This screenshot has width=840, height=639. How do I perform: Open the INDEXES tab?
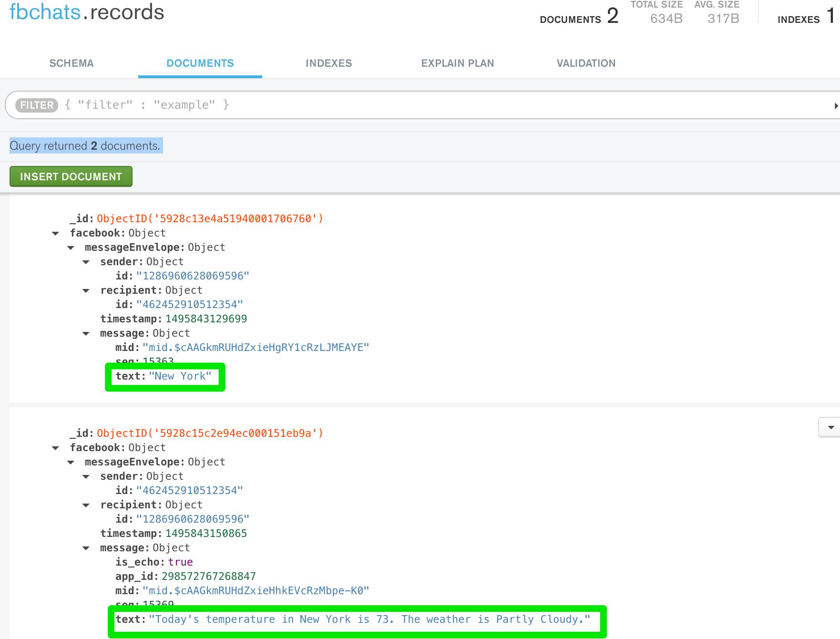click(x=329, y=63)
